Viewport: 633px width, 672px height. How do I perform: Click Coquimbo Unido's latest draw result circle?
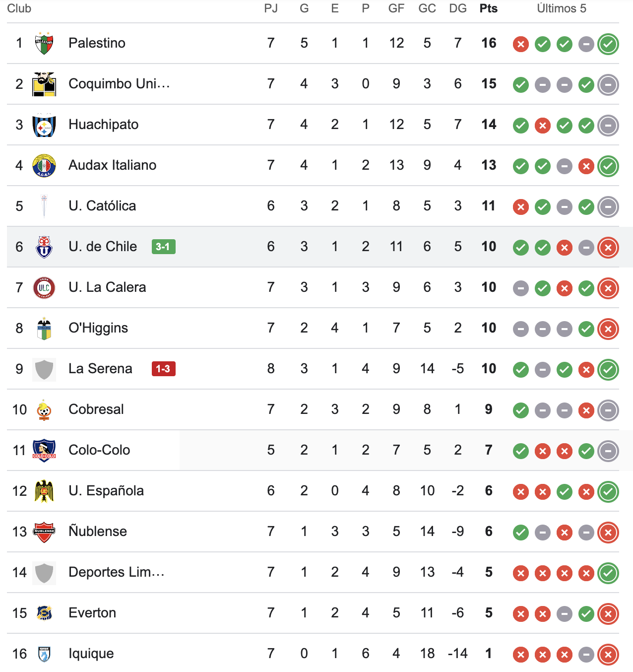pos(608,85)
